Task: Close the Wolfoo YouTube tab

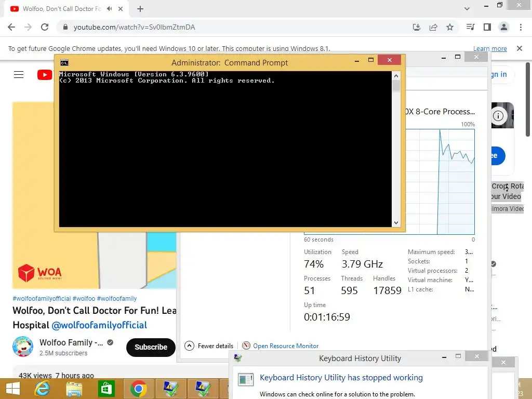Action: (x=121, y=9)
